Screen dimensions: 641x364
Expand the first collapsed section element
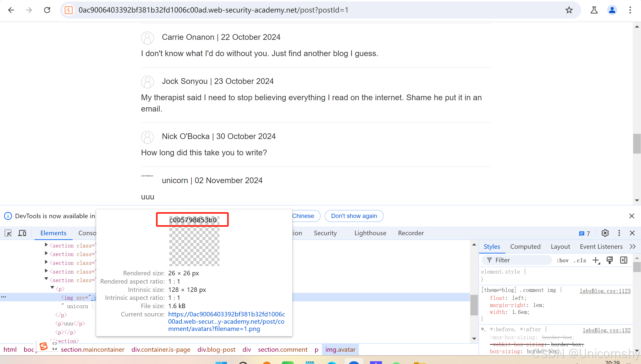(46, 245)
